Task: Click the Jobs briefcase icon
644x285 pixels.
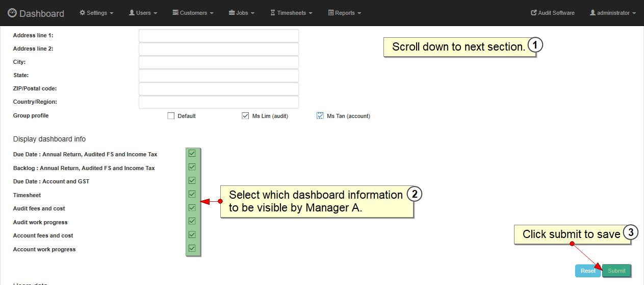Action: pos(231,13)
